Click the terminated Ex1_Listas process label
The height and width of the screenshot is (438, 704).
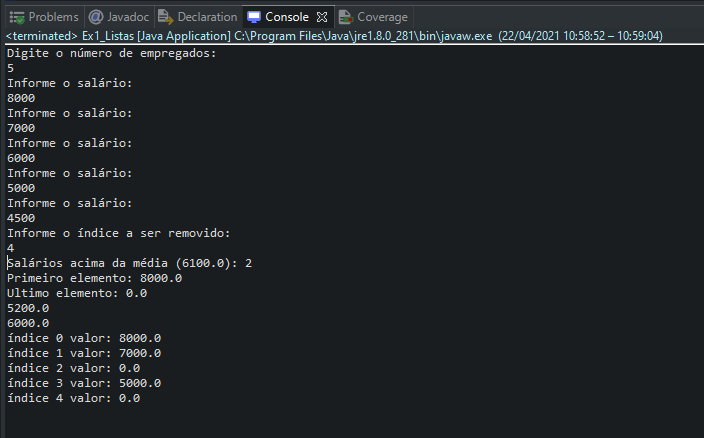tap(334, 36)
